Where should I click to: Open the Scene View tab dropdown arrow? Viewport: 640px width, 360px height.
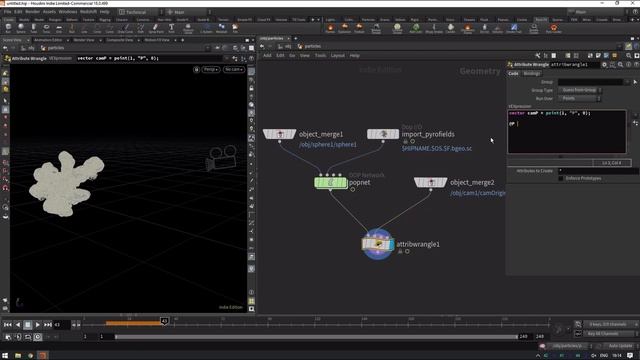coord(28,40)
